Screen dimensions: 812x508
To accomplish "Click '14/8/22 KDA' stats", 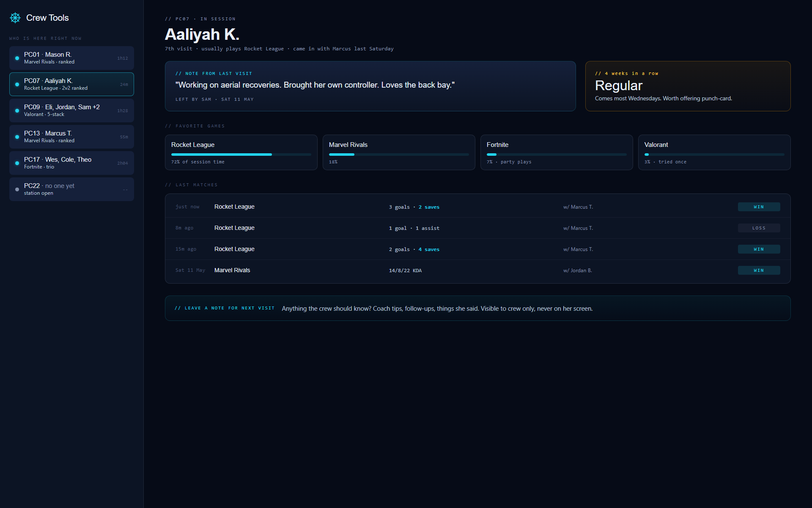I will tap(405, 271).
